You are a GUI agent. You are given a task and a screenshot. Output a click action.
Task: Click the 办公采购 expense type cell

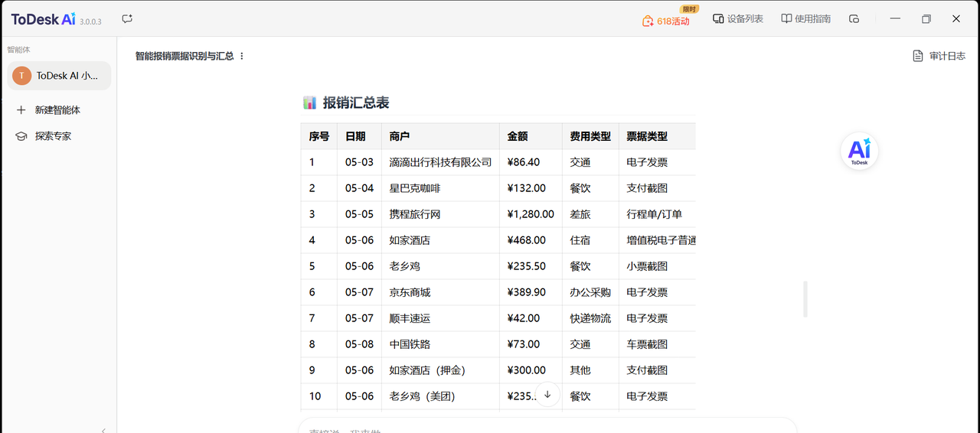pos(590,292)
